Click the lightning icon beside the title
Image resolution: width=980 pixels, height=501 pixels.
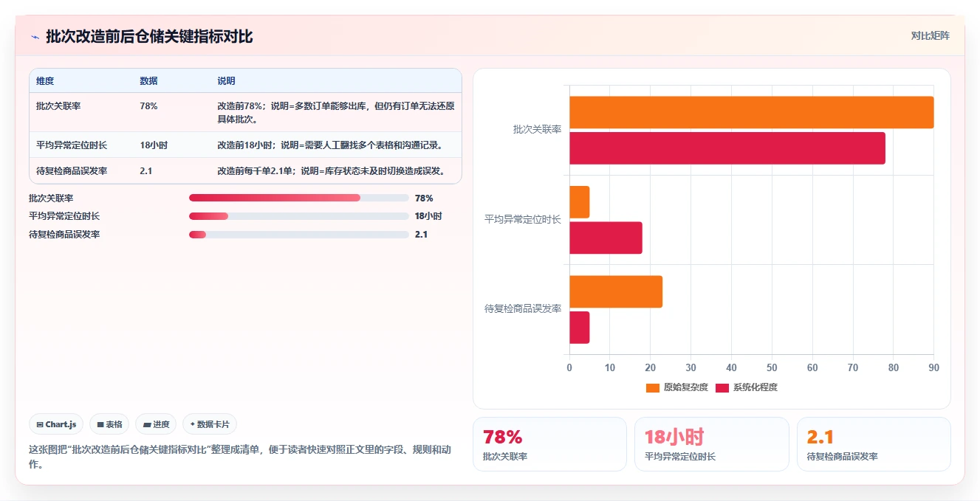[x=35, y=37]
